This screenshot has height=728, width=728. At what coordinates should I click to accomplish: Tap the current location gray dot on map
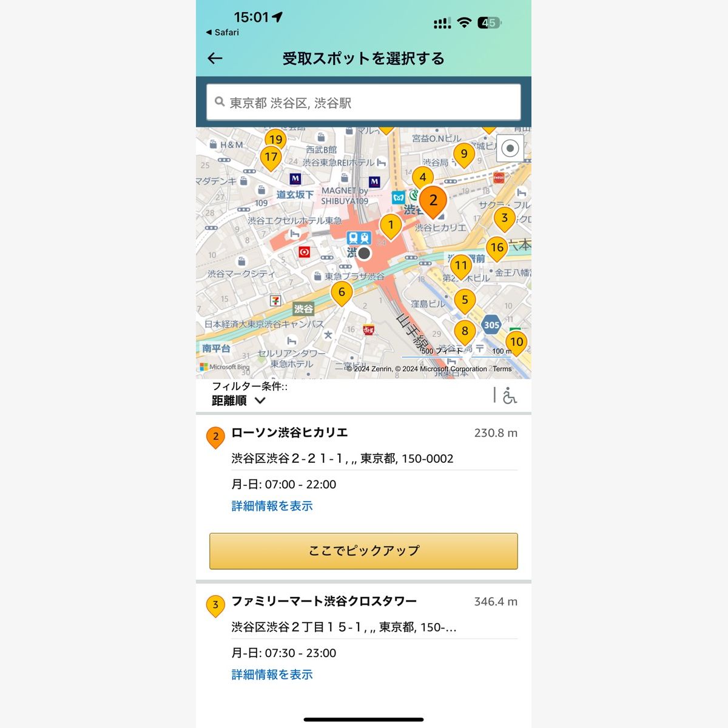364,253
